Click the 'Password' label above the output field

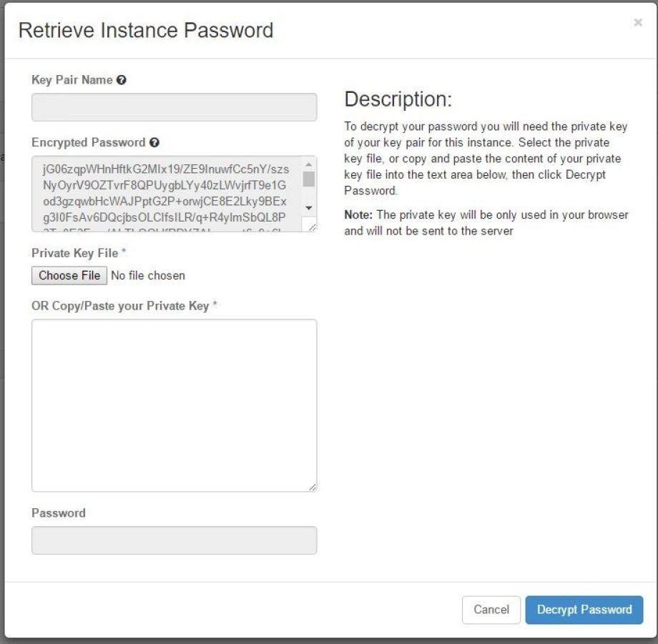pos(59,513)
